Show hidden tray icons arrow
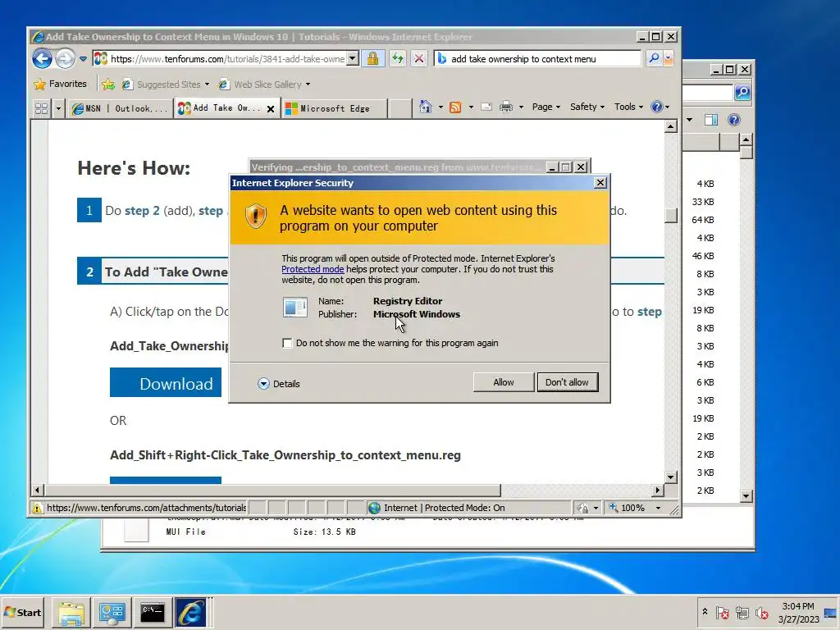 click(705, 611)
